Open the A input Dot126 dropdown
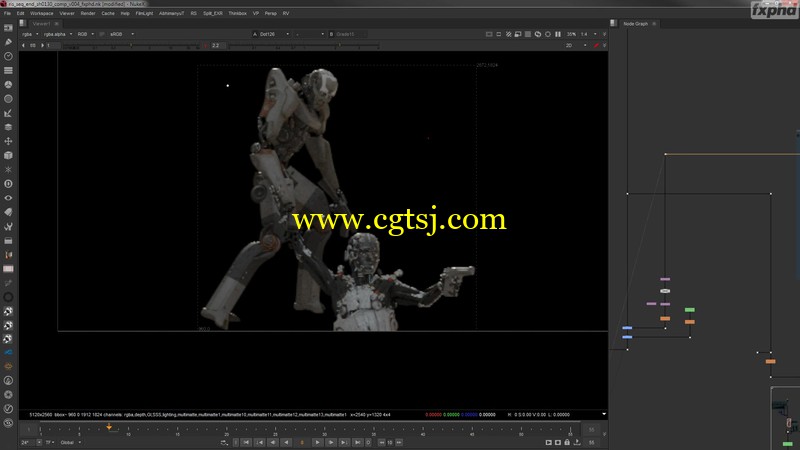 click(x=274, y=34)
